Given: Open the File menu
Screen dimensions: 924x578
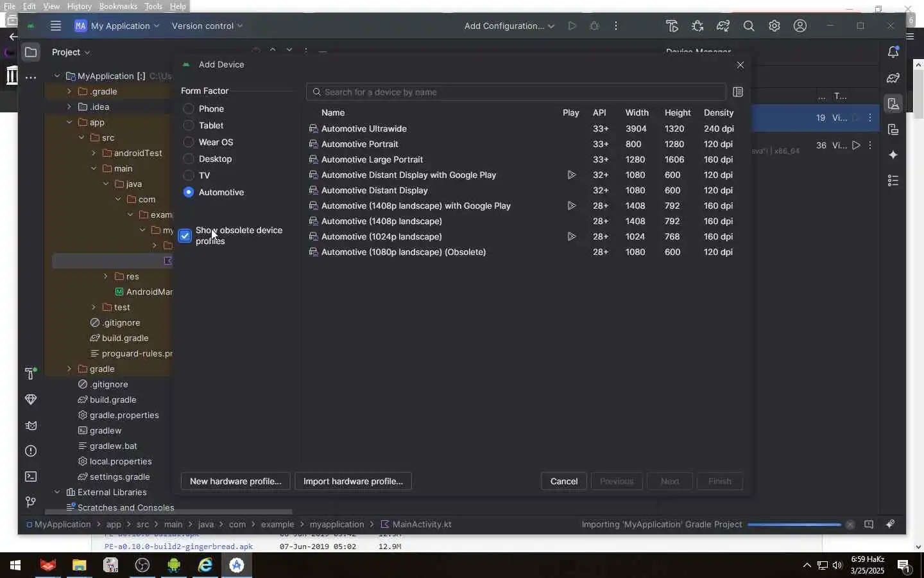Looking at the screenshot, I should point(10,6).
